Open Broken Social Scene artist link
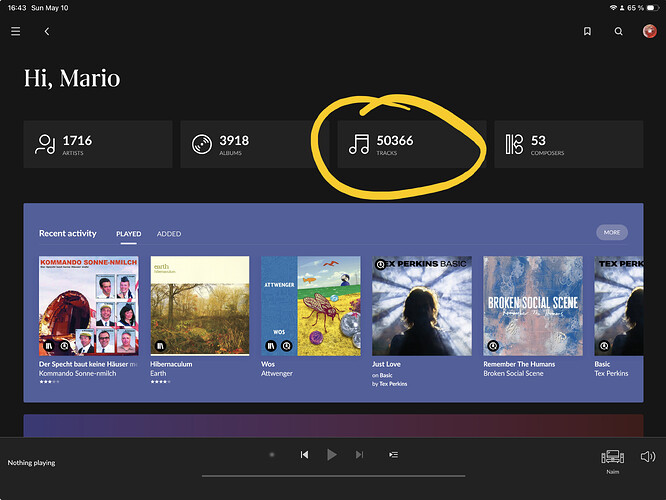This screenshot has width=666, height=500. (514, 373)
